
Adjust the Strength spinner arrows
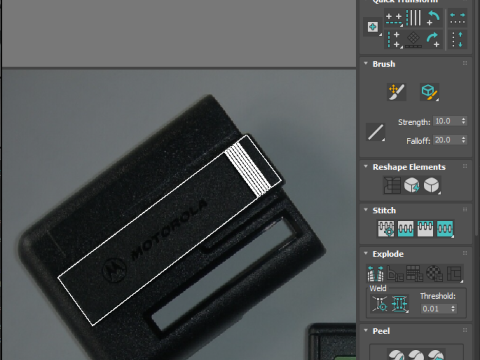464,121
